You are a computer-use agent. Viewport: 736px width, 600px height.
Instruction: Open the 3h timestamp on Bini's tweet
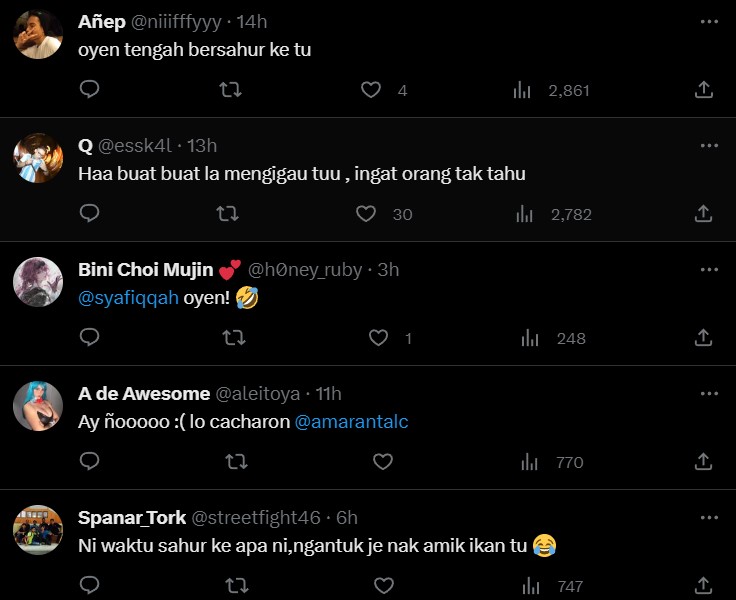click(x=389, y=270)
